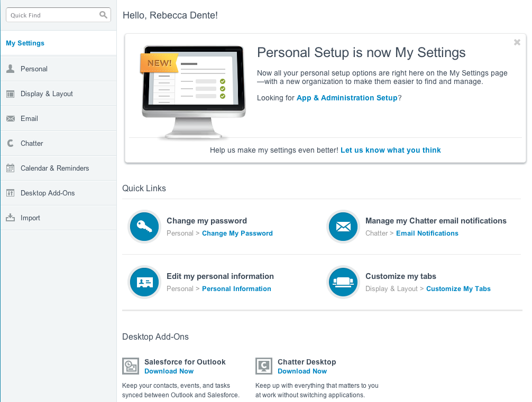Open the Email settings menu item
The image size is (532, 402).
click(x=29, y=118)
